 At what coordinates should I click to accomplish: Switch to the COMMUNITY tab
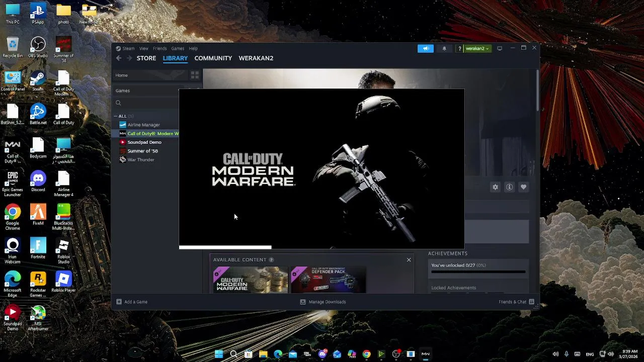[x=213, y=58]
